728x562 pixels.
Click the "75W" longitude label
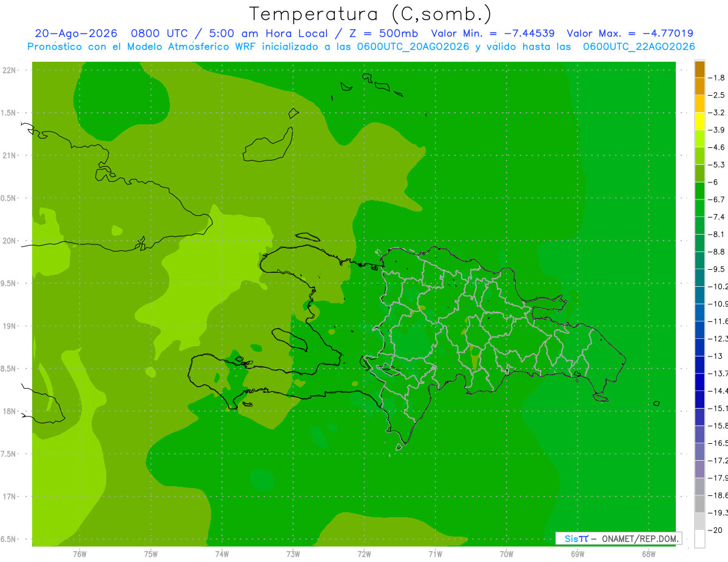150,554
